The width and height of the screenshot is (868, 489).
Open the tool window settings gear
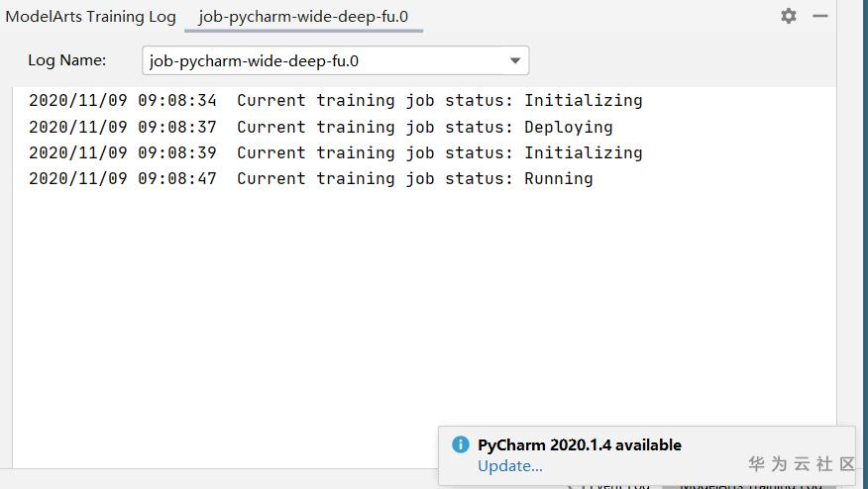789,16
